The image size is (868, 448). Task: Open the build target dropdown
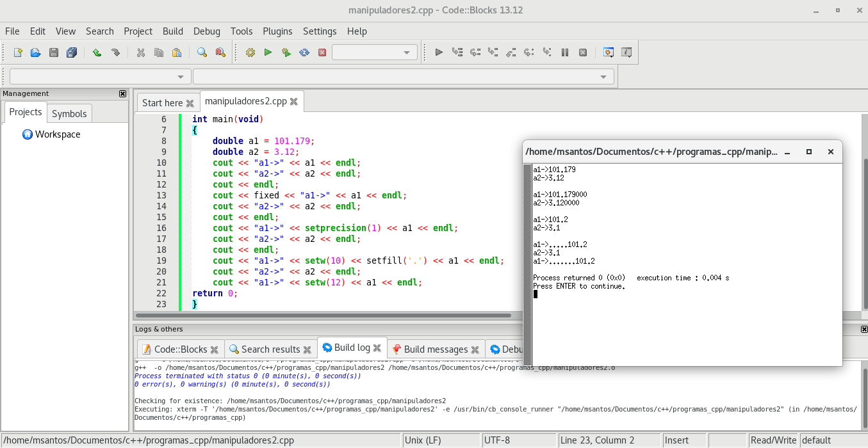(x=406, y=52)
